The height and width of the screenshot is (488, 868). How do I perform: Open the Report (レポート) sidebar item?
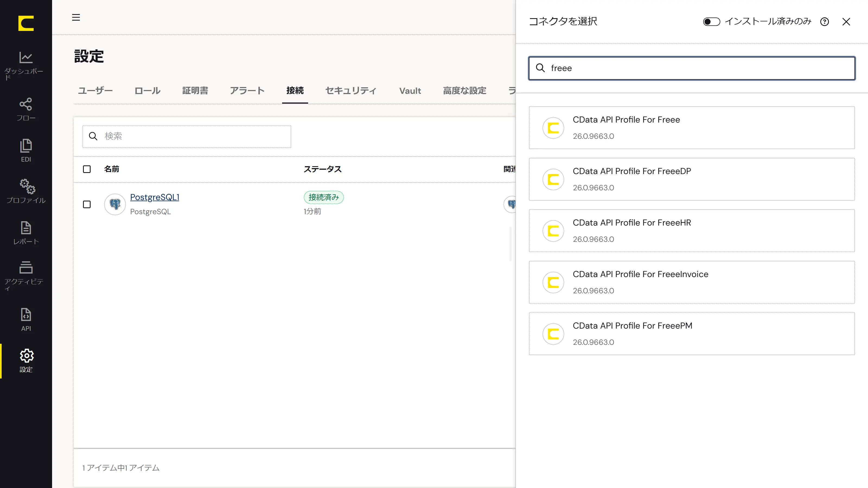[x=26, y=233]
